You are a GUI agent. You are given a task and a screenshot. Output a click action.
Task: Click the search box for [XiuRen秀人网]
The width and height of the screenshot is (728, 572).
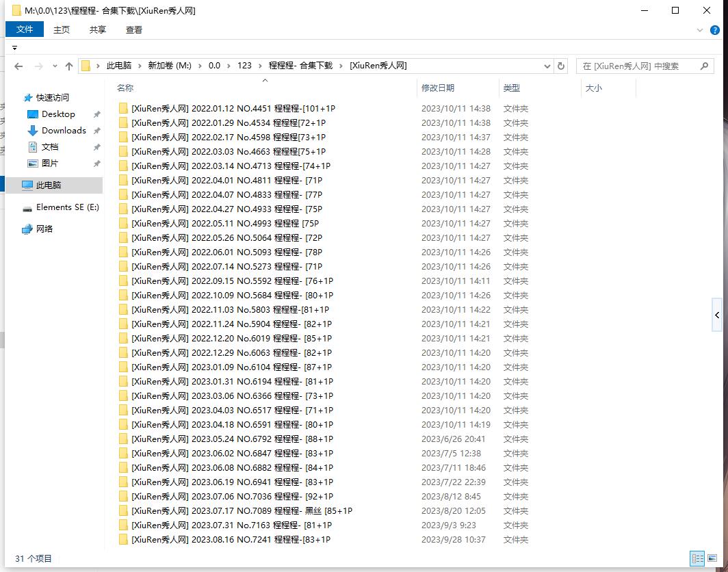[x=645, y=66]
